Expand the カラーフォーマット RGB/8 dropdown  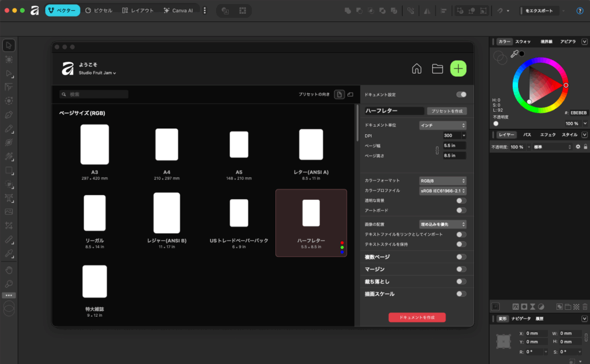tap(442, 181)
